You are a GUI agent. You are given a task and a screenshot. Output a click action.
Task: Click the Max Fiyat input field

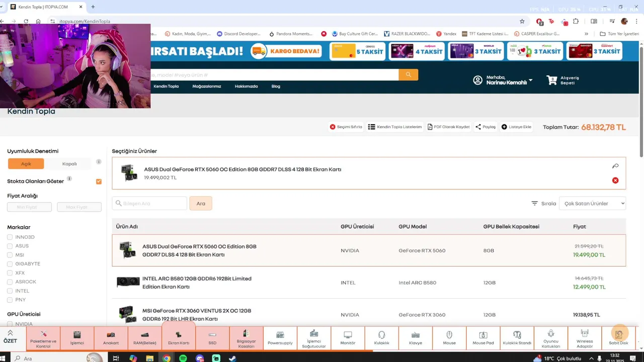point(79,207)
